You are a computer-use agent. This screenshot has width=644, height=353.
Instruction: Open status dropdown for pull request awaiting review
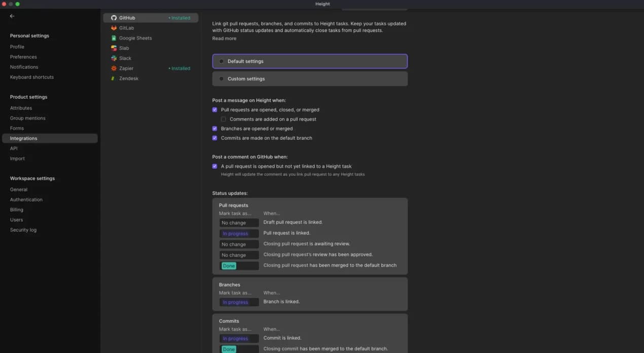pos(239,244)
